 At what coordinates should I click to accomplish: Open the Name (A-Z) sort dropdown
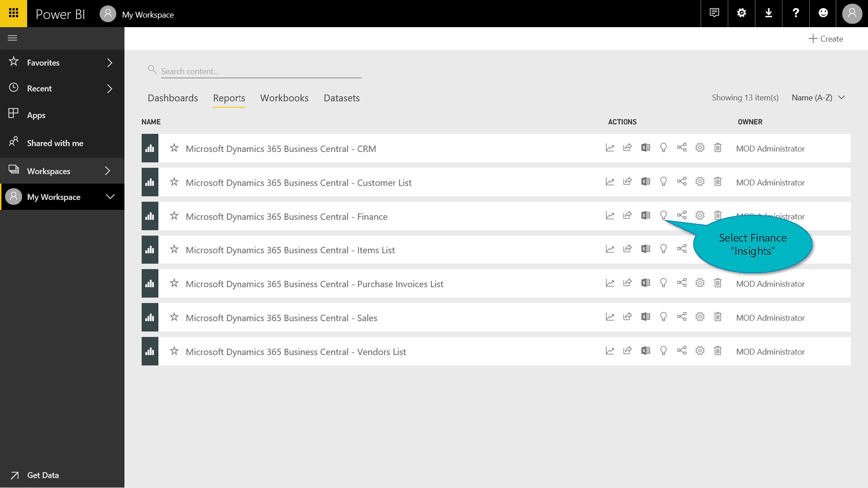coord(818,98)
